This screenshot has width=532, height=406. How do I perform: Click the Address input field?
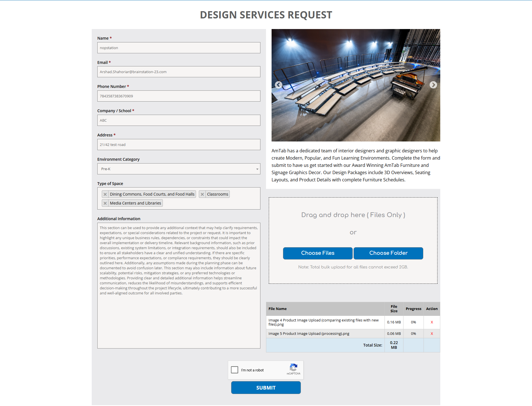(179, 145)
